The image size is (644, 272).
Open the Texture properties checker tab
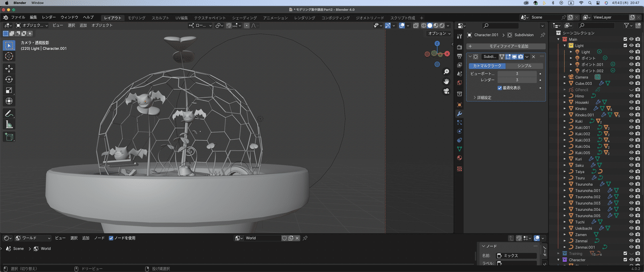tap(459, 168)
